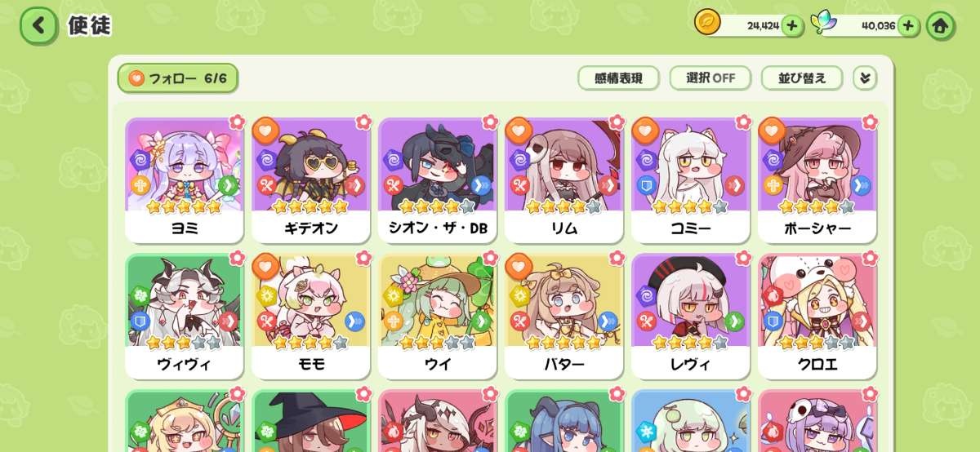The image size is (980, 452).
Task: Add butterfly gems with the plus button
Action: point(909,26)
